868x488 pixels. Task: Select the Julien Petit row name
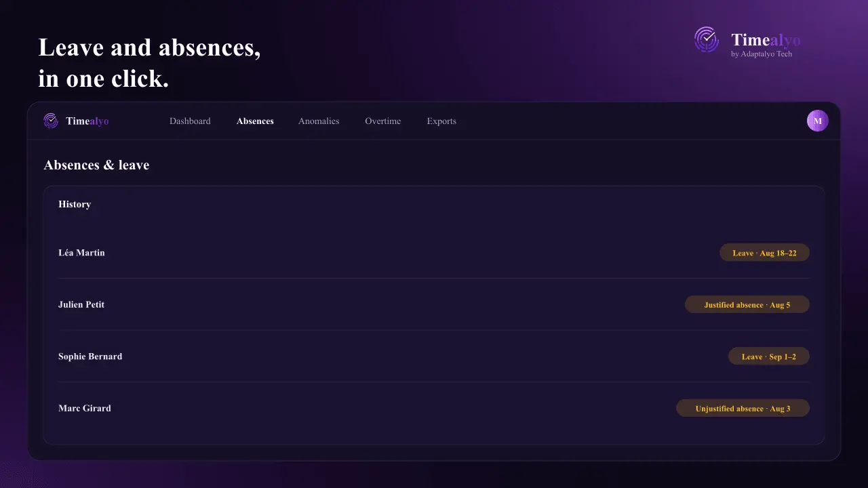[x=81, y=304]
